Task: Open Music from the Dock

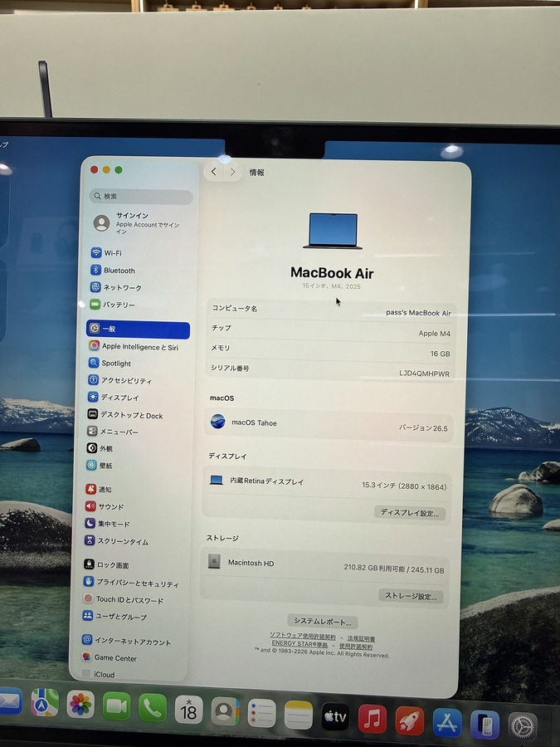Action: tap(372, 719)
